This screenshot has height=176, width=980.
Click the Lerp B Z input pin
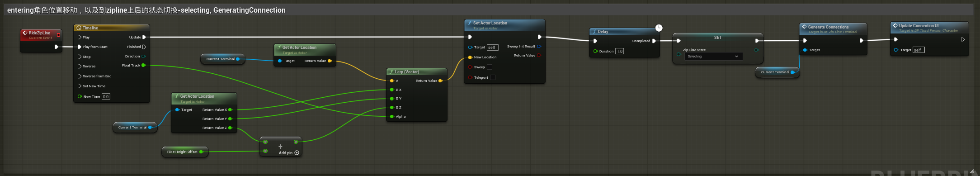(392, 107)
